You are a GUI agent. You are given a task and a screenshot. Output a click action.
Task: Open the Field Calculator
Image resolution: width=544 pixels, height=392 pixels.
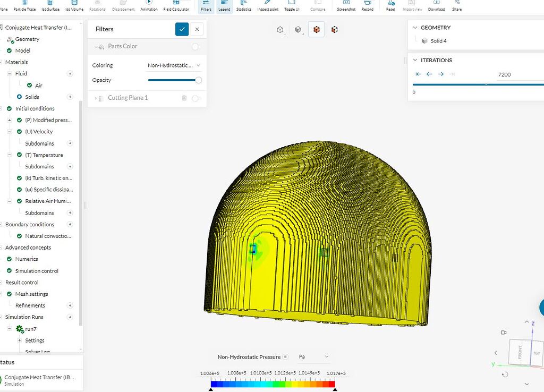coord(177,5)
